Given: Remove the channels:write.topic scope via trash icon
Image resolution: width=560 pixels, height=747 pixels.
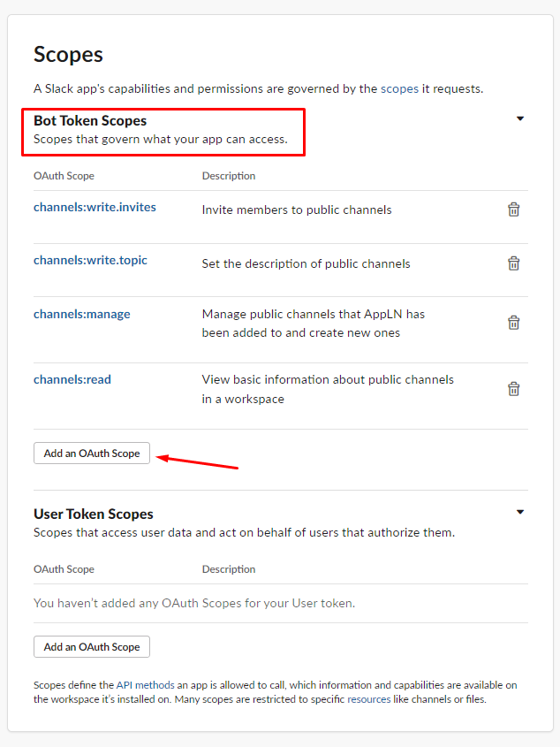Looking at the screenshot, I should click(513, 263).
